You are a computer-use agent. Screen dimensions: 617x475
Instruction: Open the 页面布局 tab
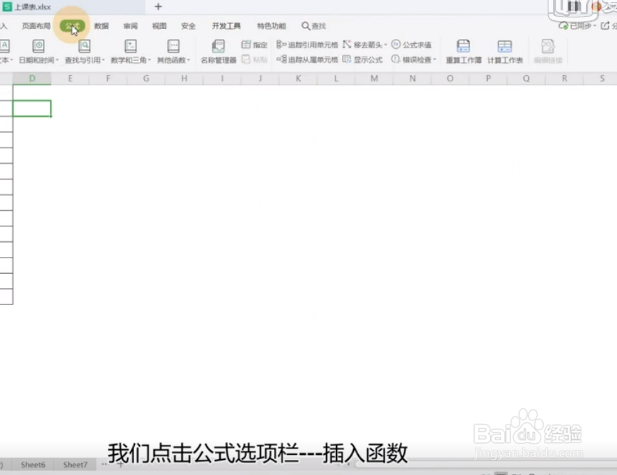tap(36, 26)
